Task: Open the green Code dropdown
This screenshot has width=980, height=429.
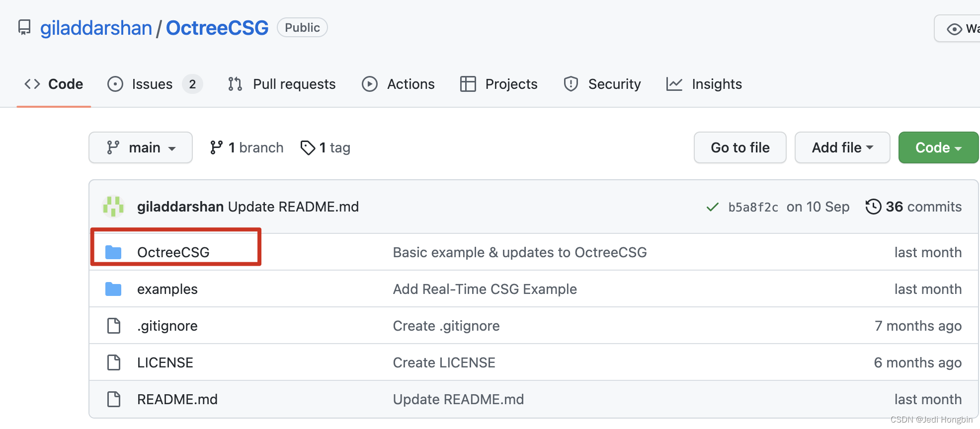Action: [938, 147]
